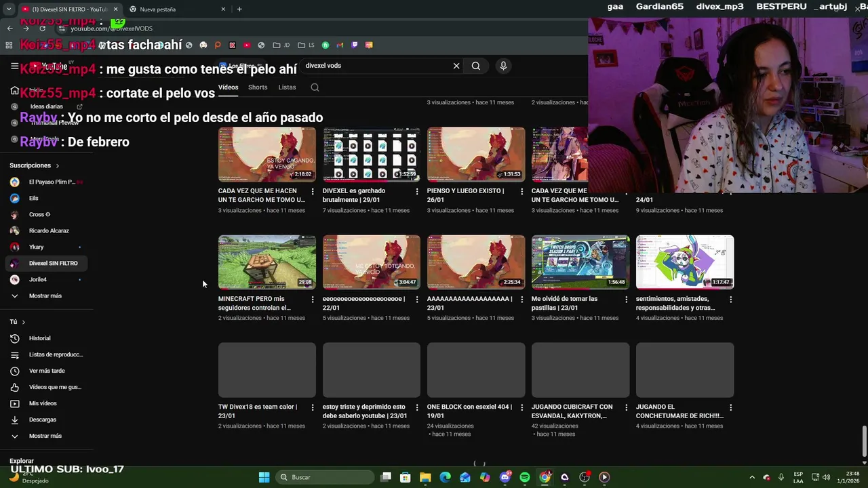
Task: Open options menu for AAAAAAAAAAAAAAAAAAA 23/01 video
Action: point(521,300)
